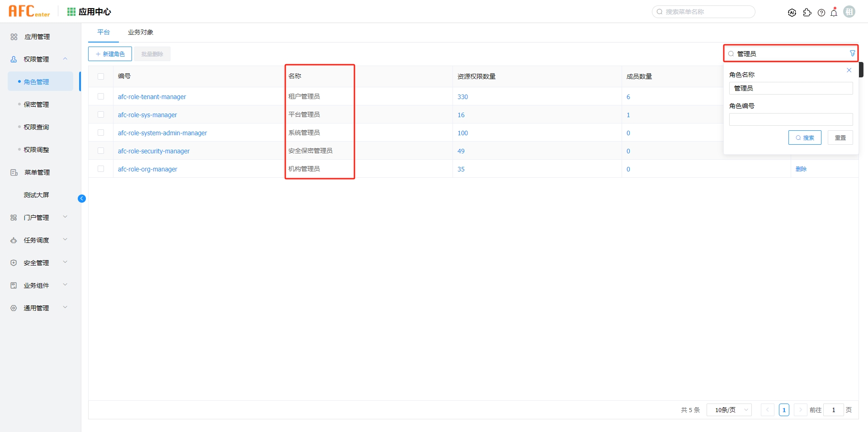Check the checkbox for afc-role-tenant-manager row
Viewport: 868px width, 432px height.
(x=101, y=96)
